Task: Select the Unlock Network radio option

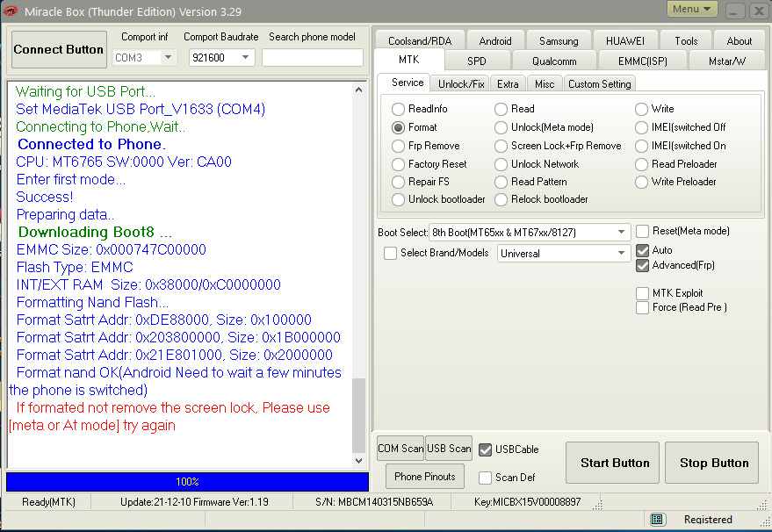Action: point(501,164)
